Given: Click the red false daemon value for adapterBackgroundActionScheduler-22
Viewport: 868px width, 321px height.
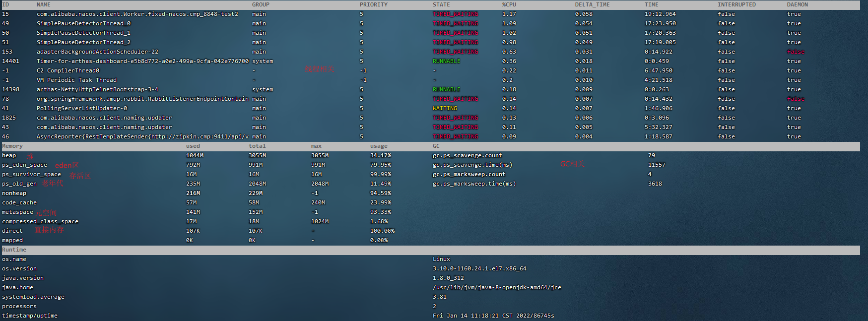Looking at the screenshot, I should pos(796,52).
